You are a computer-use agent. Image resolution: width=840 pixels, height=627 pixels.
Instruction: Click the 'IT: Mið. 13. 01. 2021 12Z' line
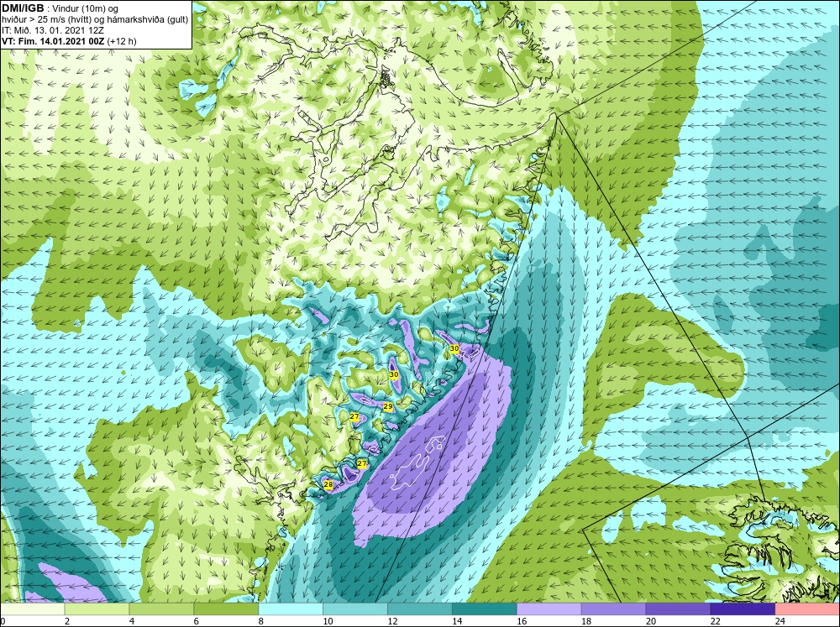52,30
